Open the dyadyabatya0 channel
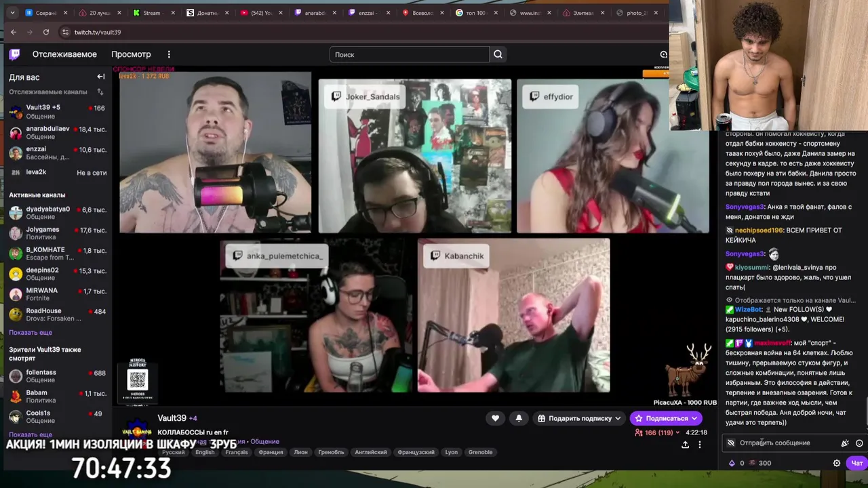 click(x=58, y=213)
